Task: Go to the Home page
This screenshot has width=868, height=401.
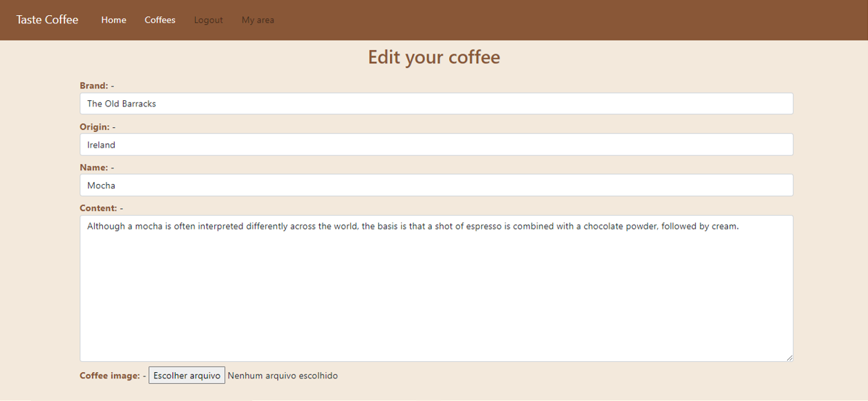Action: click(x=113, y=20)
